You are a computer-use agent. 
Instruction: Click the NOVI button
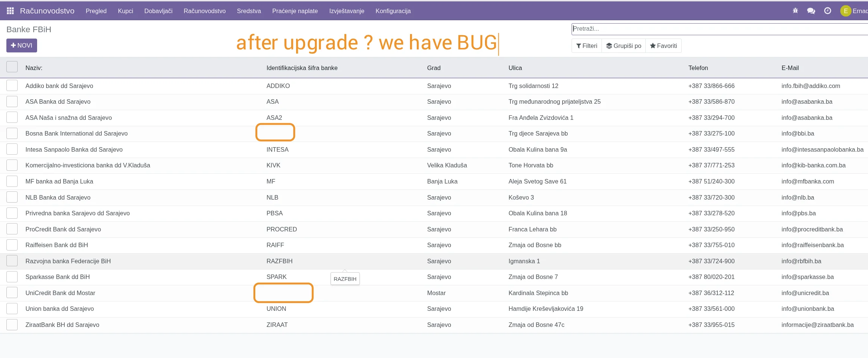[x=22, y=45]
